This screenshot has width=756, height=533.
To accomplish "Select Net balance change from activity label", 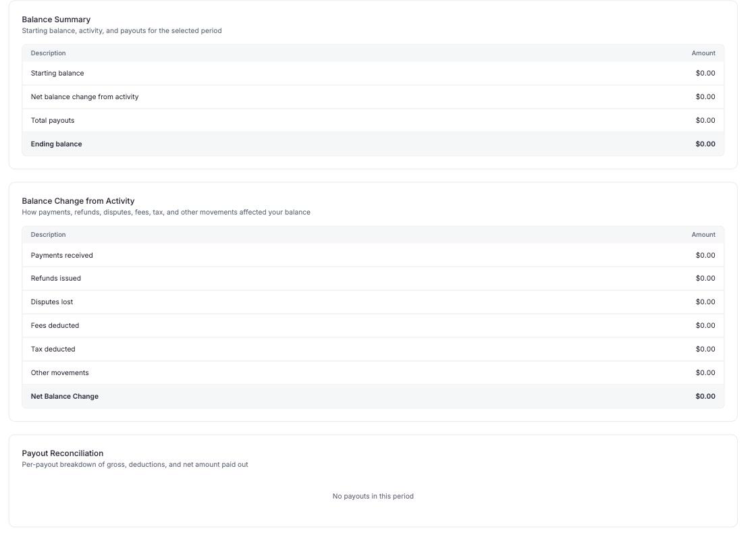I will click(x=85, y=97).
